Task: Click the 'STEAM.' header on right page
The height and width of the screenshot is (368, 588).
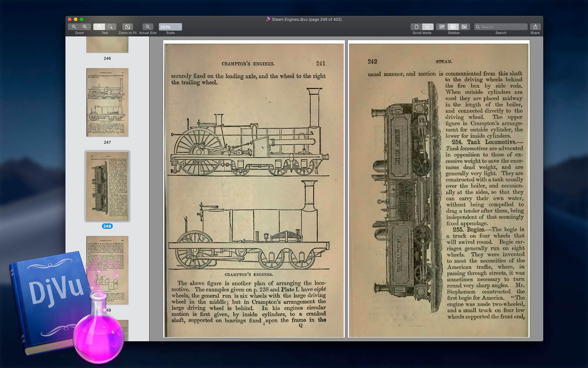Action: (x=444, y=61)
